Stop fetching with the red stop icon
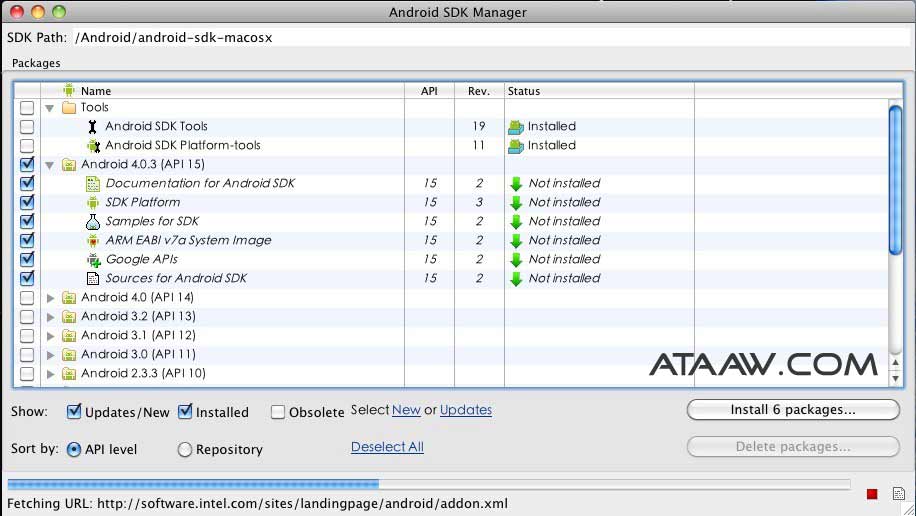This screenshot has width=916, height=516. tap(872, 494)
